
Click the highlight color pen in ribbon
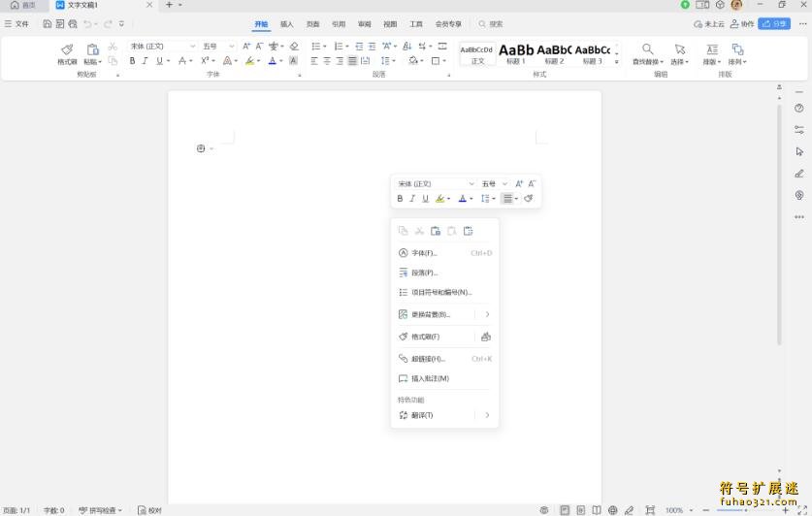(249, 61)
